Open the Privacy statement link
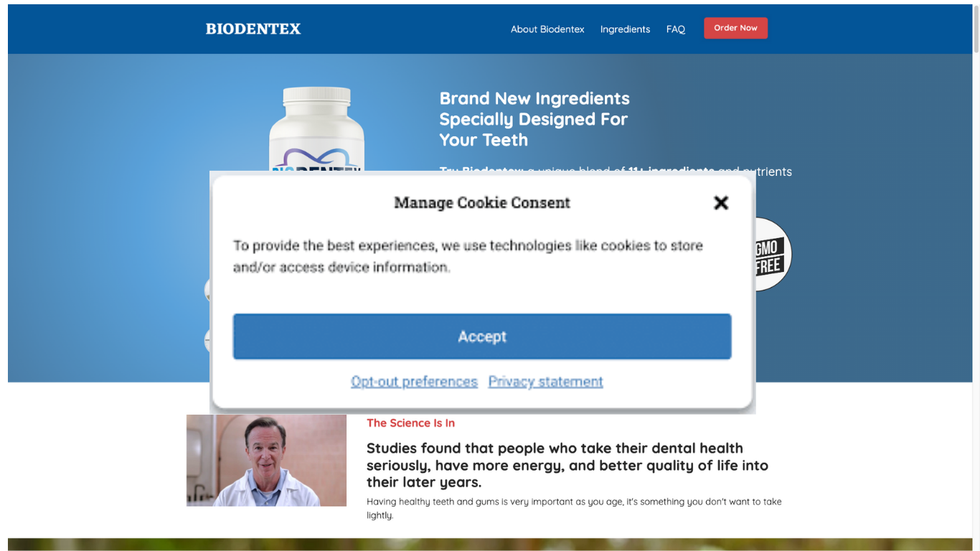The width and height of the screenshot is (980, 551). 545,382
